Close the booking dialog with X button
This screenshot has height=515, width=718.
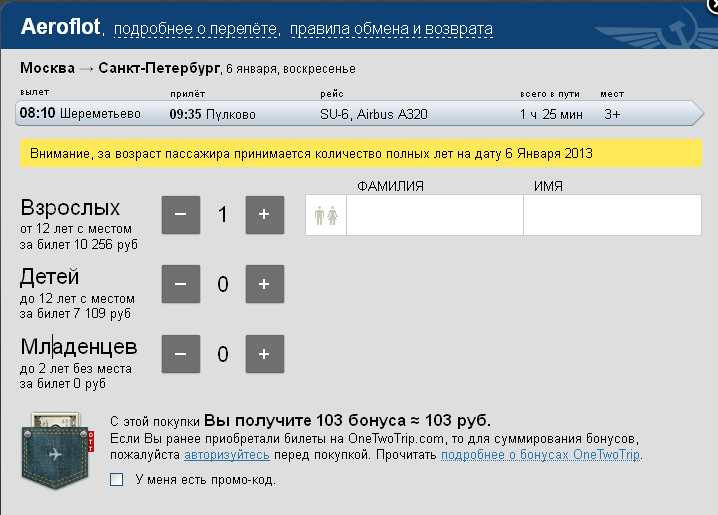tap(713, 5)
